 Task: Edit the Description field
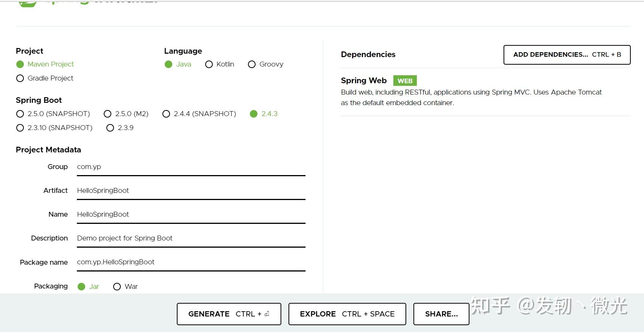coord(191,238)
